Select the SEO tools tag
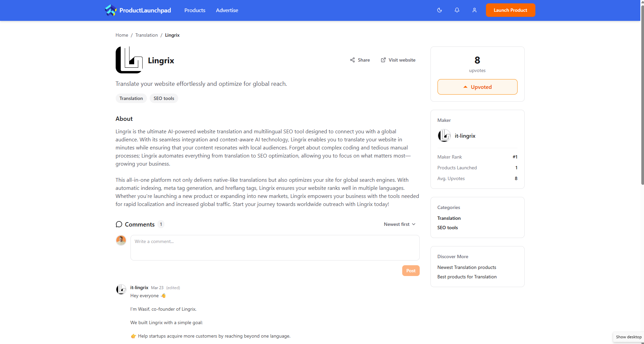This screenshot has width=644, height=344. point(164,98)
